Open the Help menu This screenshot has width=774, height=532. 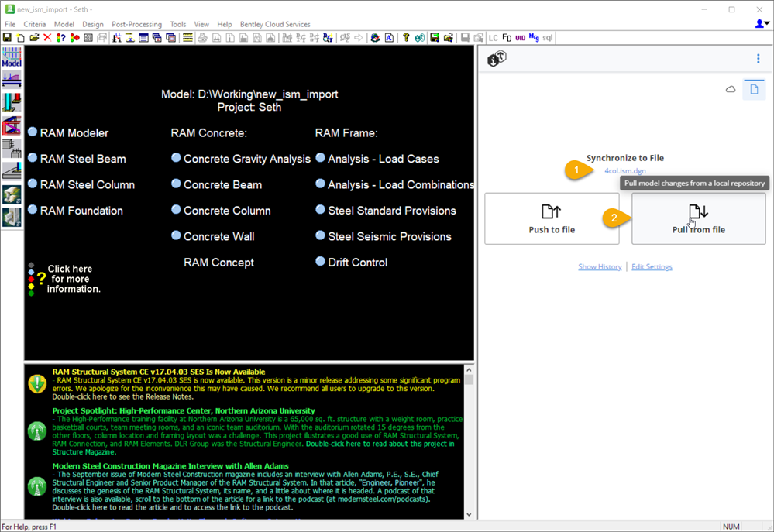(225, 24)
